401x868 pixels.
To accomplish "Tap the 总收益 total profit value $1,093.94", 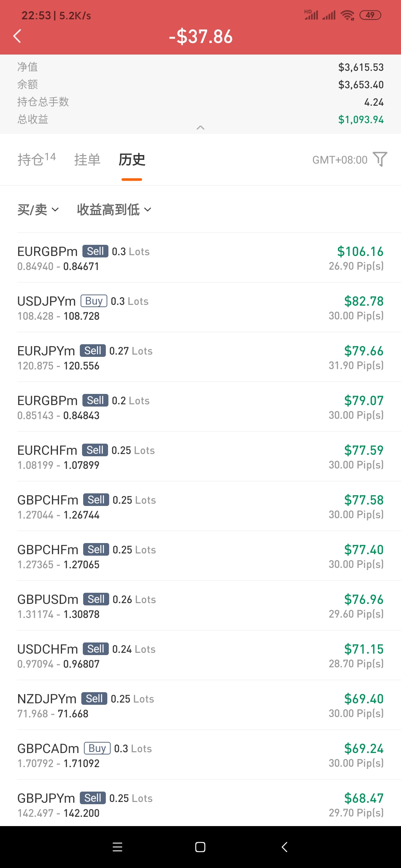I will pos(361,119).
